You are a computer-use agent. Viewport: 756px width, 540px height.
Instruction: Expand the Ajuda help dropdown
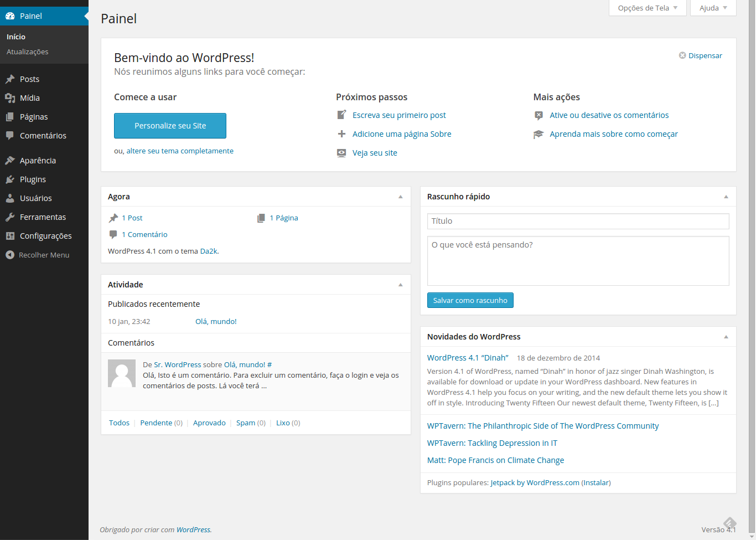point(713,8)
